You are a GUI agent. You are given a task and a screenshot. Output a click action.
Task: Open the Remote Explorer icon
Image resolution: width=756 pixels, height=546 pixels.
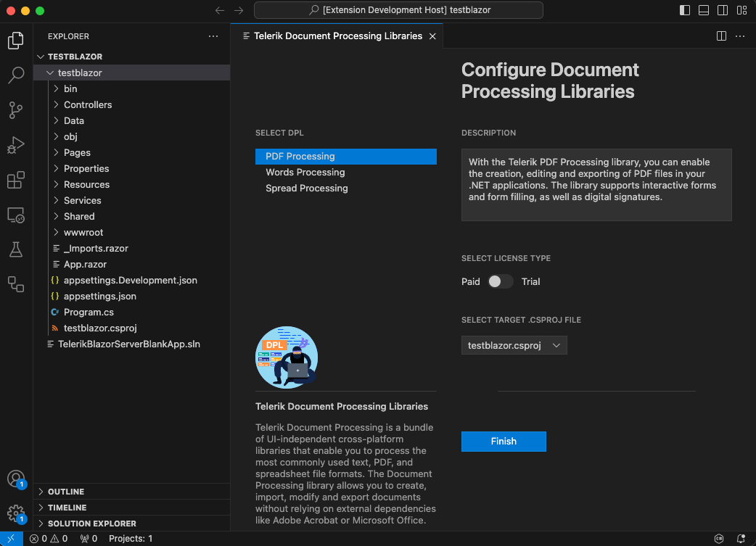click(x=16, y=215)
